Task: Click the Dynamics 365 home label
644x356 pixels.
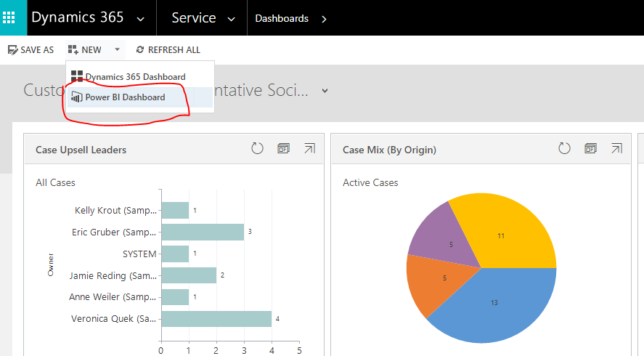Action: coord(77,17)
